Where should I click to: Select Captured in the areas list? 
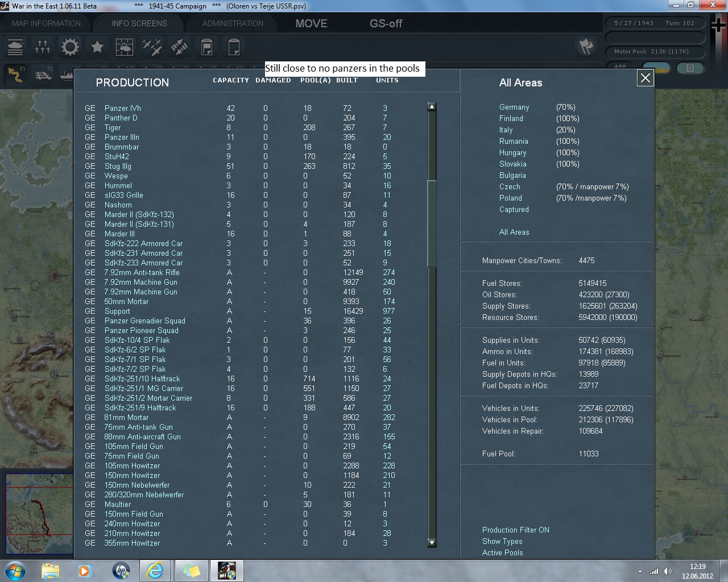point(514,209)
